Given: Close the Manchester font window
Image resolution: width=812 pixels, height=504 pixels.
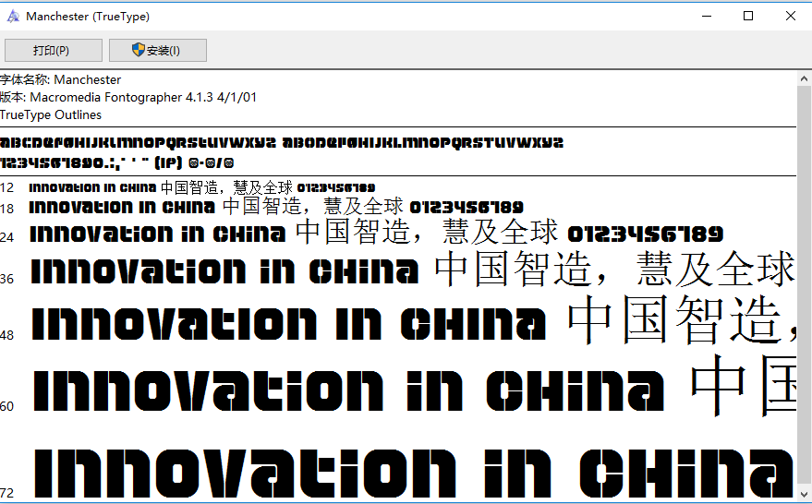Looking at the screenshot, I should pyautogui.click(x=790, y=16).
